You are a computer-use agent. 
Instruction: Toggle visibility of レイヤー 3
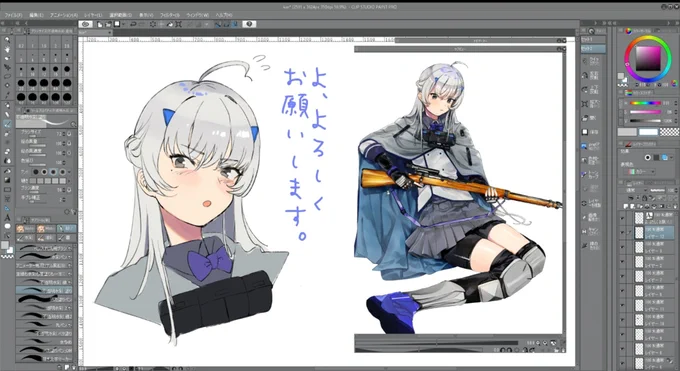(x=623, y=247)
